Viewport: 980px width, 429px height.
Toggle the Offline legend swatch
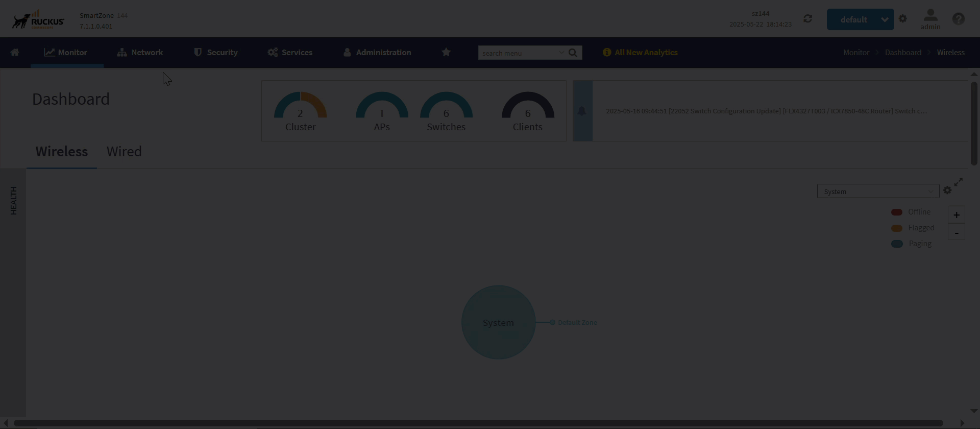[897, 212]
